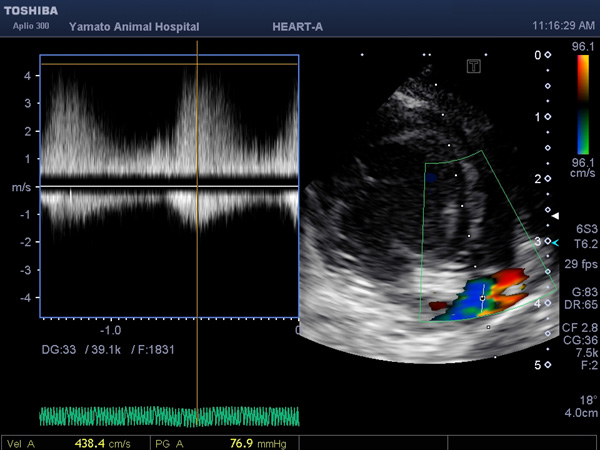The height and width of the screenshot is (450, 600).
Task: Click the Yamato Animal Hospital header text
Action: (134, 27)
